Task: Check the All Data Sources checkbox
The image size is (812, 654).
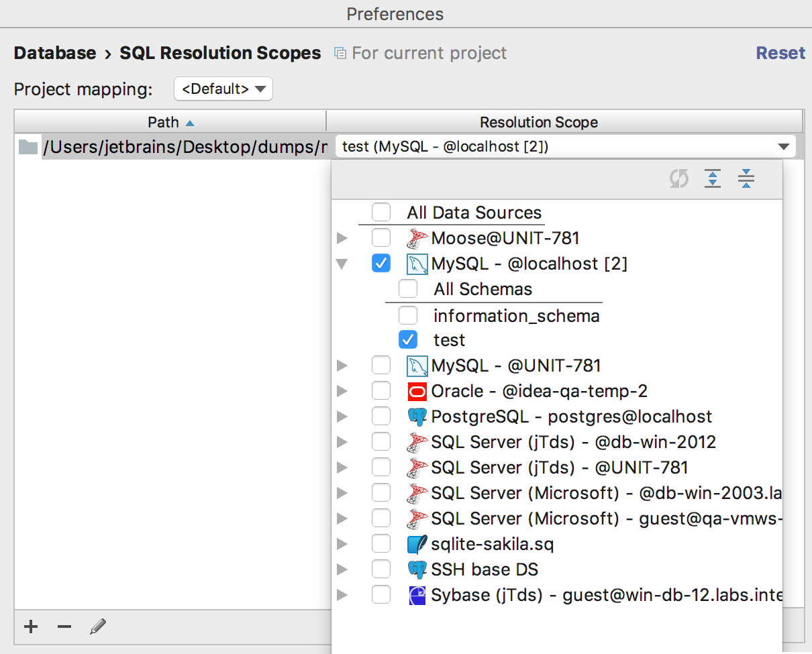Action: point(381,213)
